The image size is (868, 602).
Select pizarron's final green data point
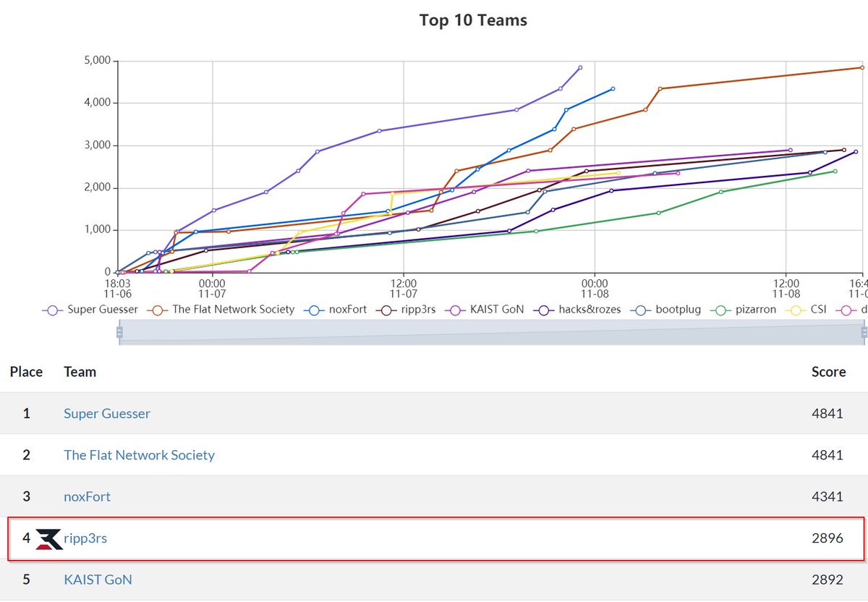point(835,171)
